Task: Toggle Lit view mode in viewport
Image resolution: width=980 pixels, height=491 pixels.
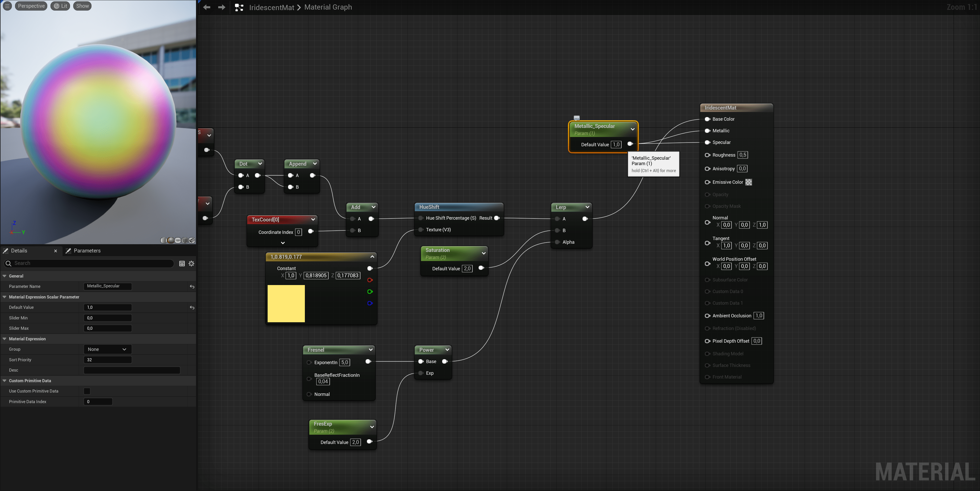Action: click(x=61, y=6)
